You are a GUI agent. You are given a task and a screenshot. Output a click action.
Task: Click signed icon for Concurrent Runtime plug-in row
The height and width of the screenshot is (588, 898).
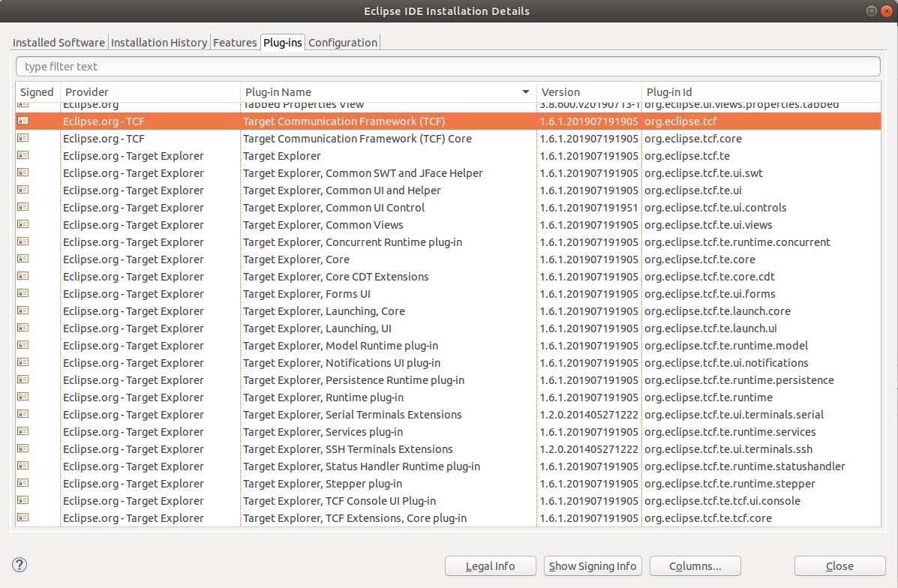(x=23, y=241)
